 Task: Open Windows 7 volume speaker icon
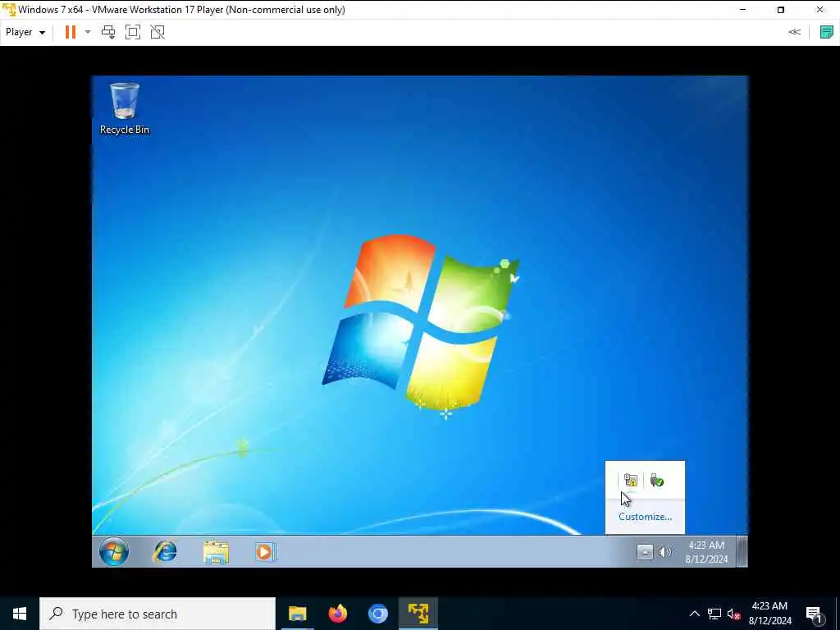pos(664,552)
